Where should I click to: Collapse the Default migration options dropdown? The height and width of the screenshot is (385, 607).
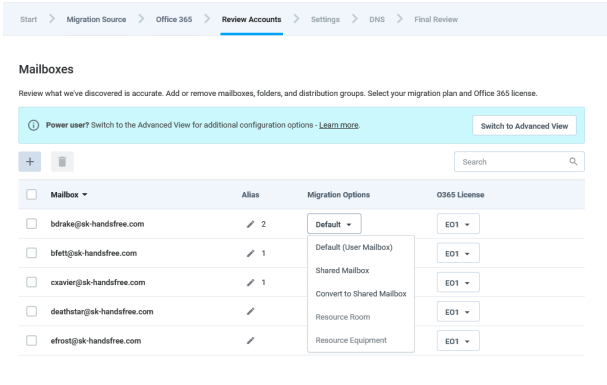tap(334, 224)
